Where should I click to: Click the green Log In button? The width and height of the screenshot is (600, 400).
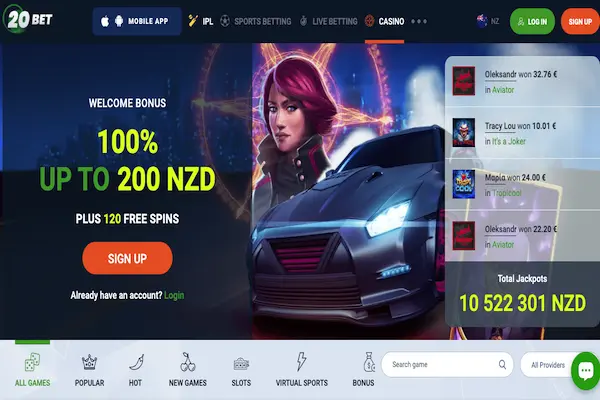532,21
